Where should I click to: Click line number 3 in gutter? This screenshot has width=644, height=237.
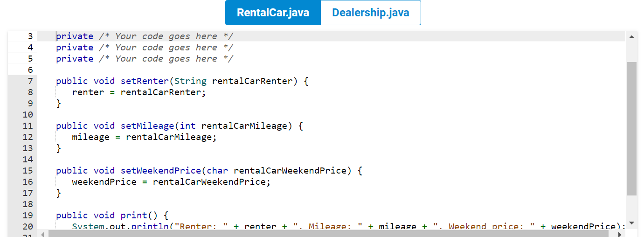tap(30, 36)
